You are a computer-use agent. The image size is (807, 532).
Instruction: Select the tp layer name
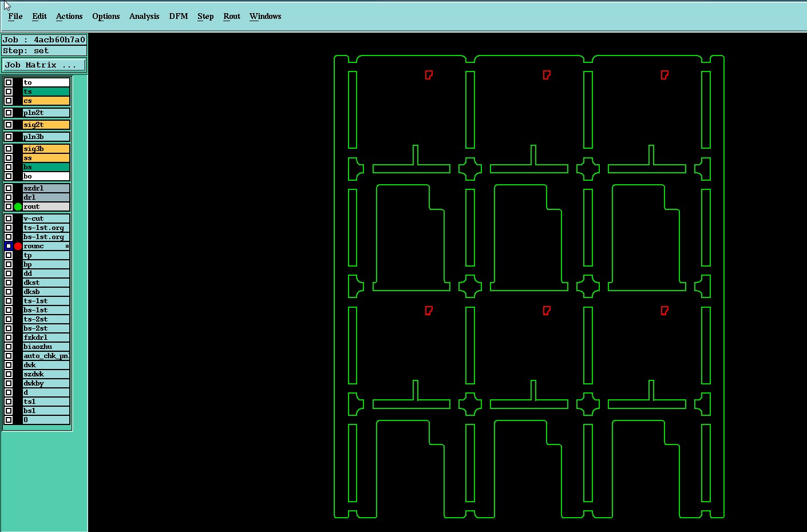(46, 255)
